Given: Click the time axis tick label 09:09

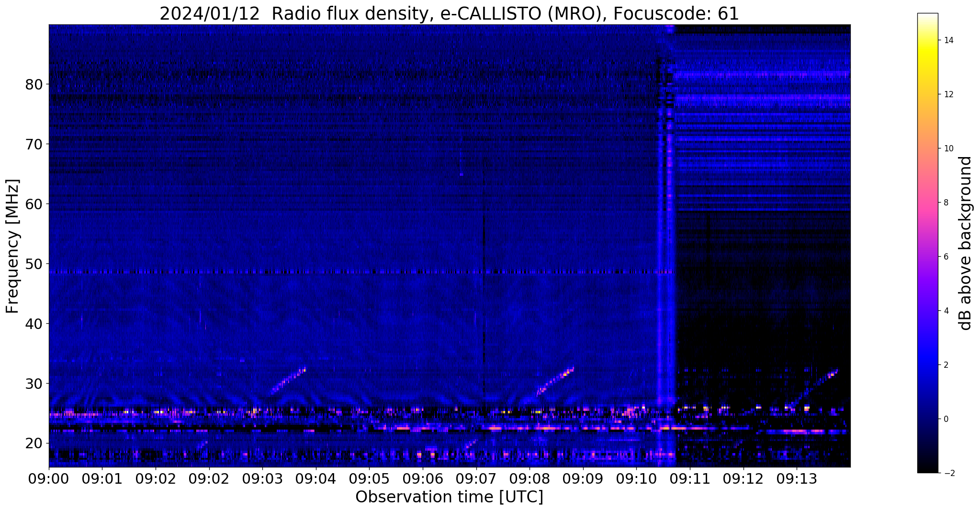Looking at the screenshot, I should [x=583, y=478].
